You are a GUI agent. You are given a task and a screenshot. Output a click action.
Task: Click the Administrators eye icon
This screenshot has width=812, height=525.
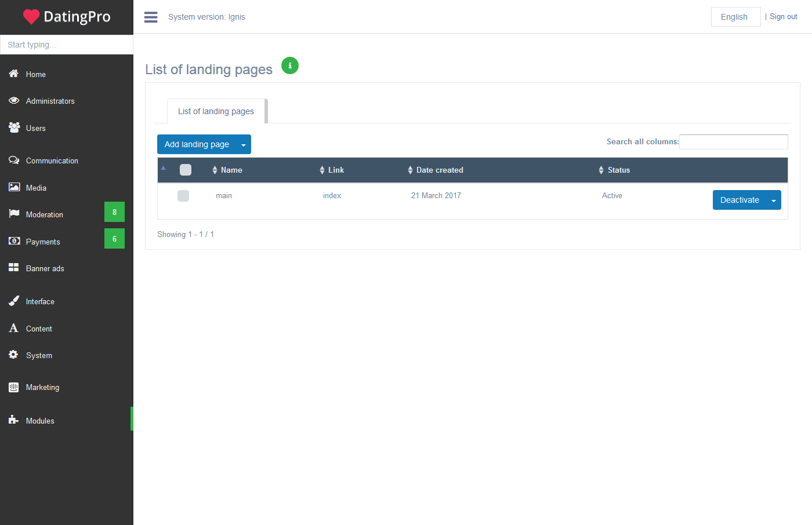pyautogui.click(x=14, y=101)
